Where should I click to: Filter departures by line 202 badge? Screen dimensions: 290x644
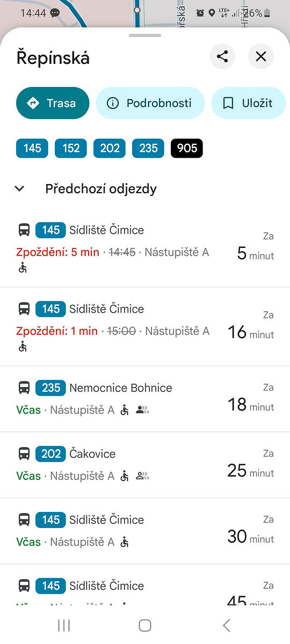tap(110, 148)
